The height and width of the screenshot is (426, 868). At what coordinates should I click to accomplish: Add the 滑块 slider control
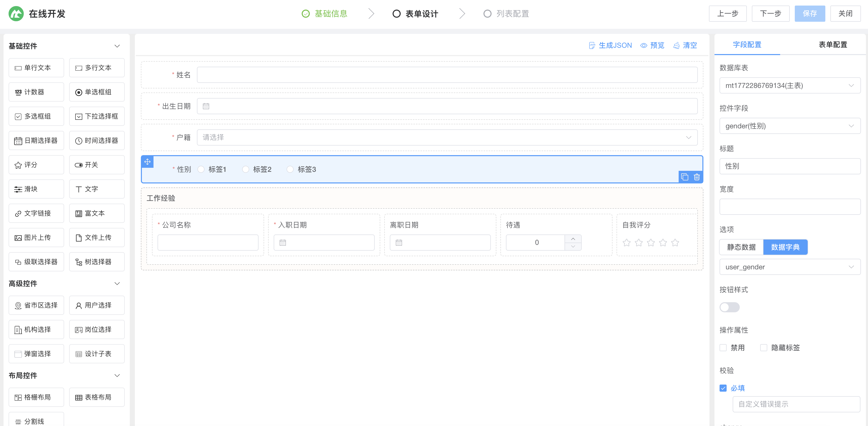[36, 189]
